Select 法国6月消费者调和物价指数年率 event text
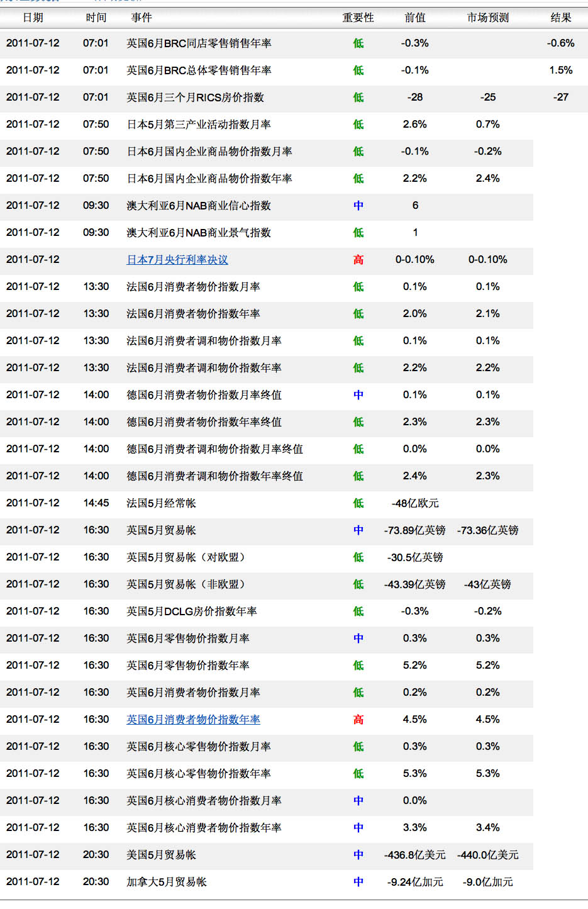 tap(204, 368)
